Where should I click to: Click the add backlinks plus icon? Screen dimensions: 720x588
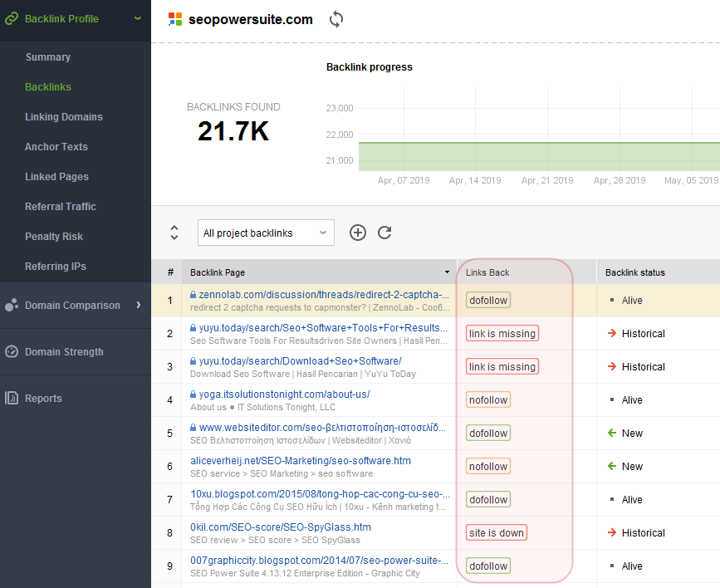(358, 233)
